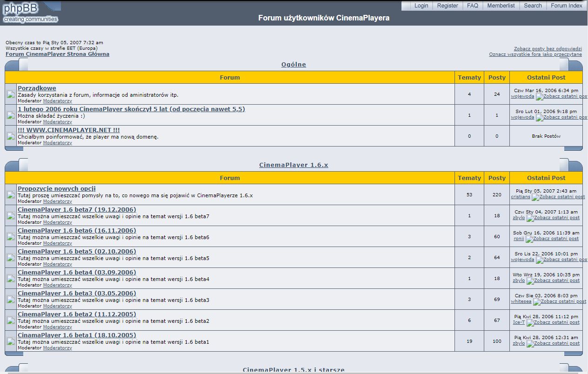
Task: Open Propozycje nowych opcji forum
Action: [57, 188]
